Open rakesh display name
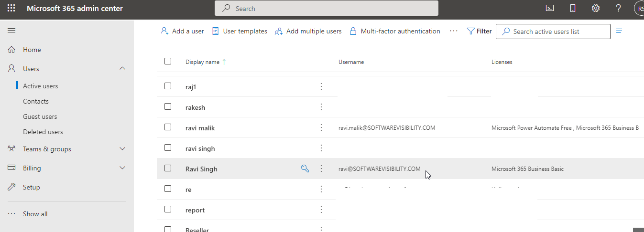This screenshot has height=232, width=644. click(195, 107)
